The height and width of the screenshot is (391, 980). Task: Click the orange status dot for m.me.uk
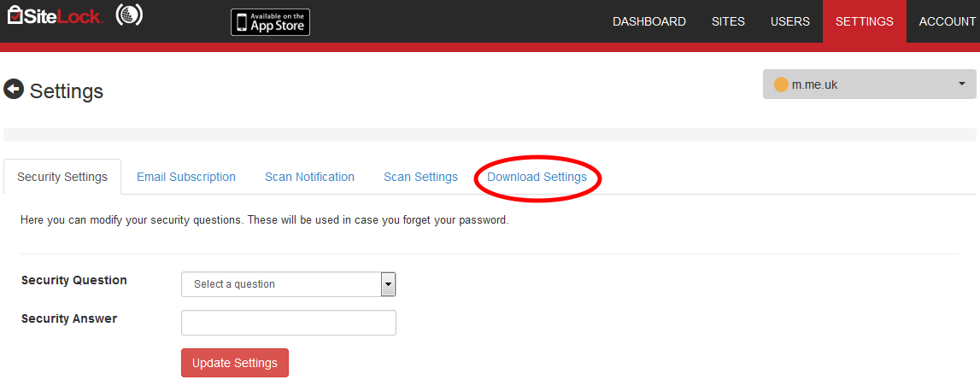click(x=781, y=85)
